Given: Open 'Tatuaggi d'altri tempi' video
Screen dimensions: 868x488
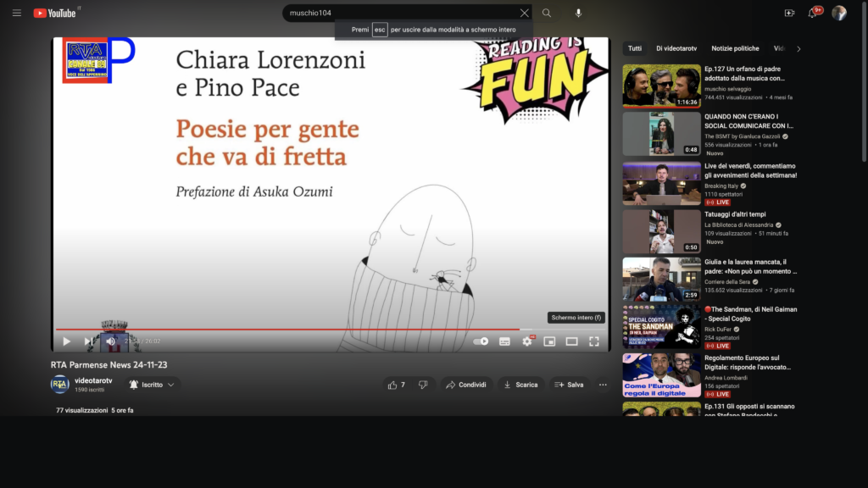Looking at the screenshot, I should pos(735,214).
